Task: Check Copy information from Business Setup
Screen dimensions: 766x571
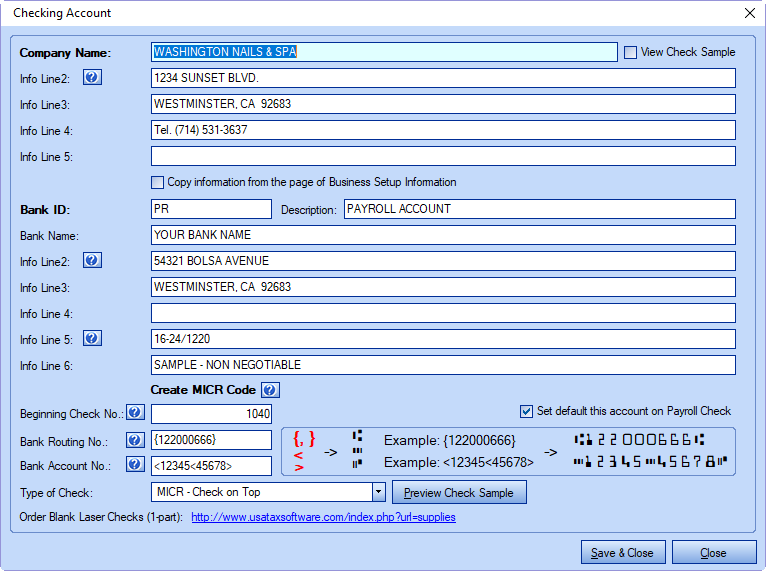Action: click(x=157, y=182)
